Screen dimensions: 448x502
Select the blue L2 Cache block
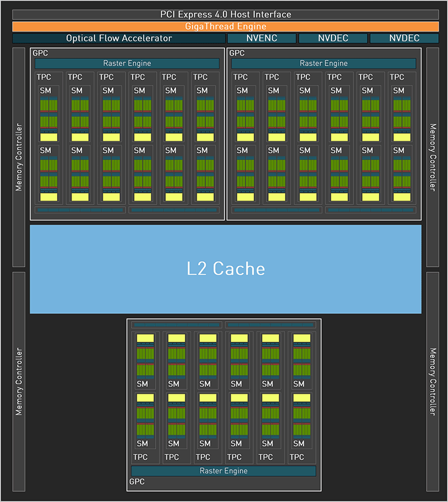(226, 269)
